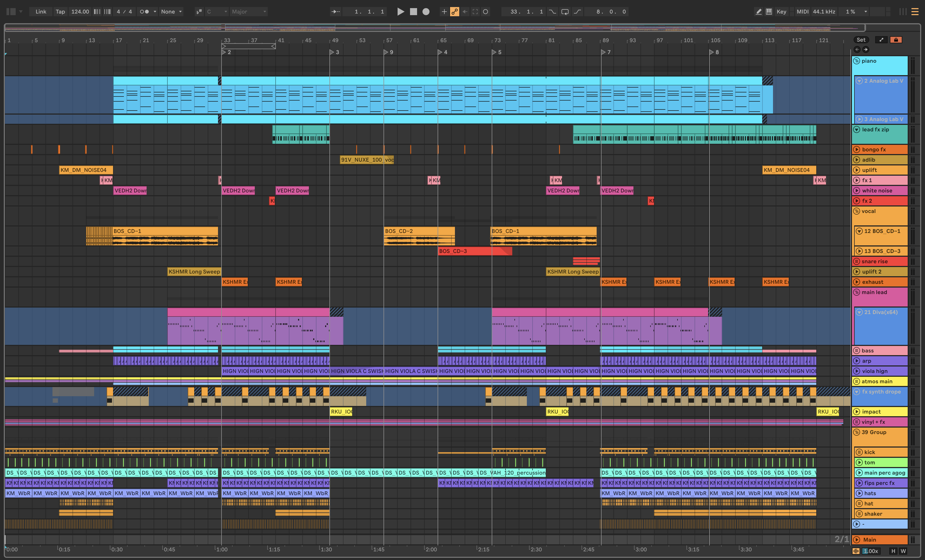Click the Tap tempo button
The height and width of the screenshot is (560, 925).
(x=60, y=12)
